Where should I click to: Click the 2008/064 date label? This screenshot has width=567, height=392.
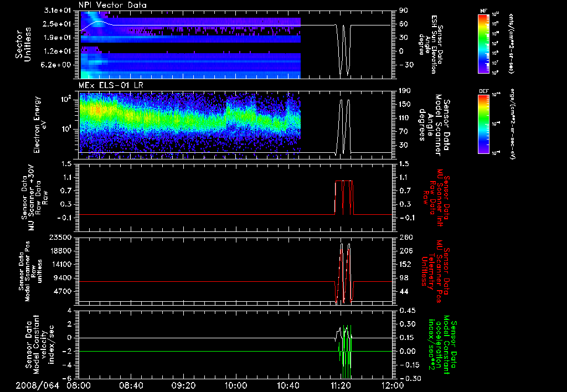[x=38, y=385]
